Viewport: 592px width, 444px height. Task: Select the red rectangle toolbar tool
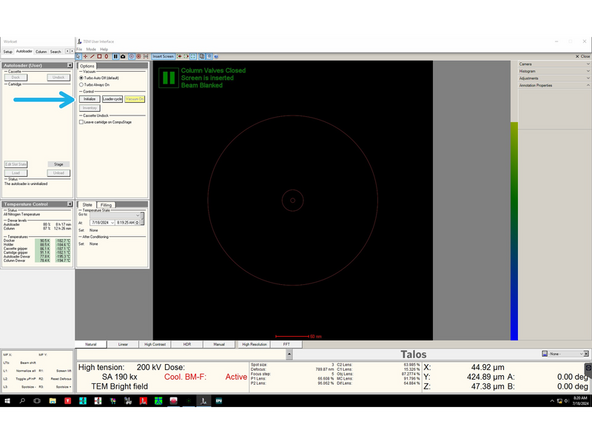click(99, 57)
